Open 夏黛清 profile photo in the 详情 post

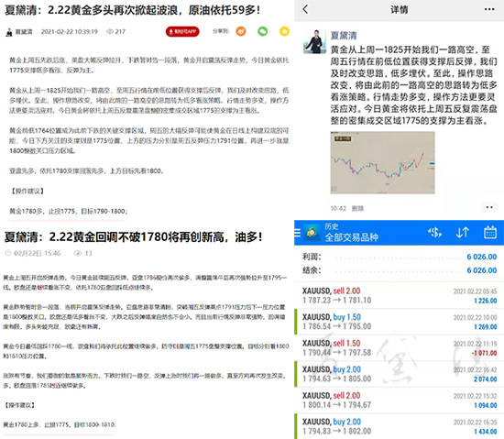click(314, 42)
